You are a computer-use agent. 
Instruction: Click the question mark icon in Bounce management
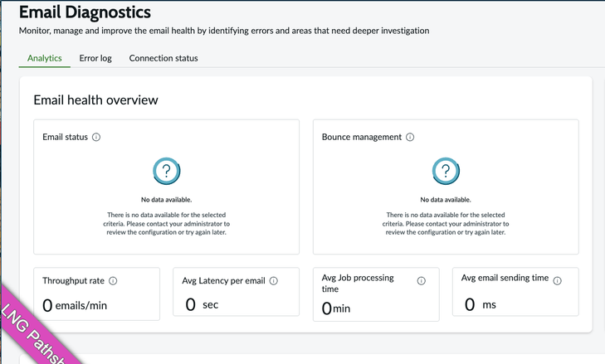[x=446, y=172]
